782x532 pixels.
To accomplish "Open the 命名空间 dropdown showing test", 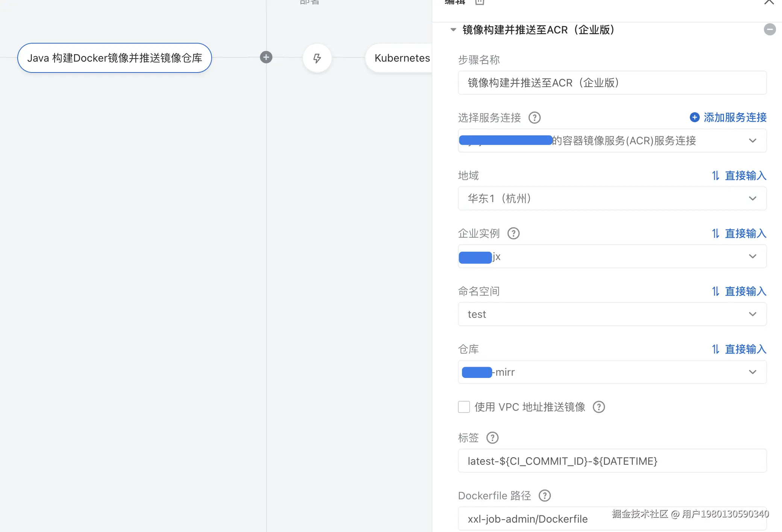I will [612, 314].
